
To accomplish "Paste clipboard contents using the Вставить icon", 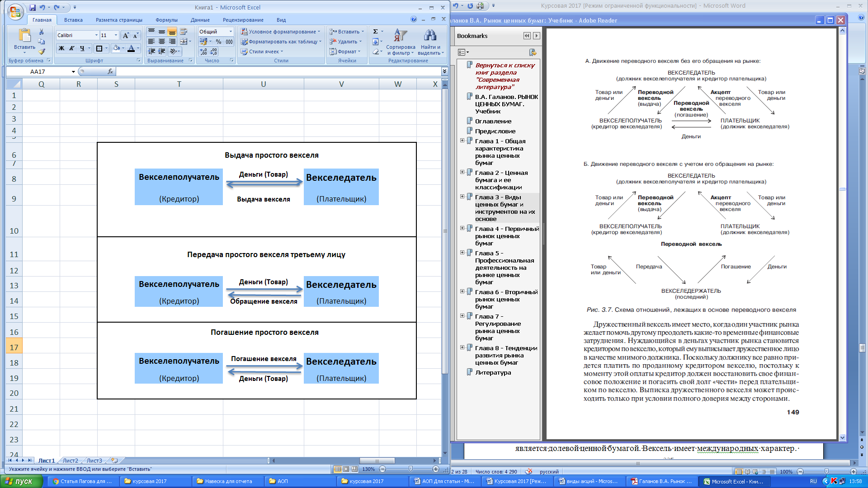I will 24,36.
